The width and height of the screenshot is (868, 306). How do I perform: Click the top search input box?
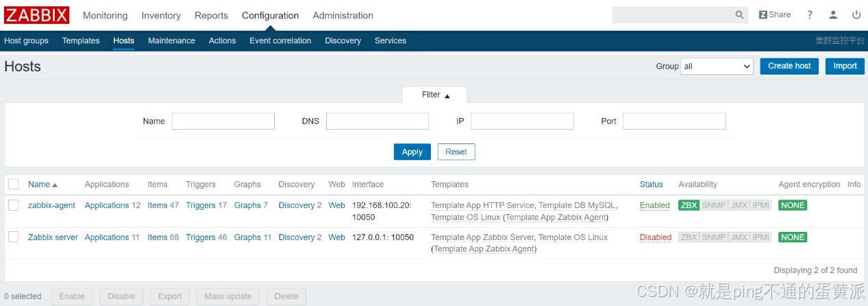(x=673, y=14)
